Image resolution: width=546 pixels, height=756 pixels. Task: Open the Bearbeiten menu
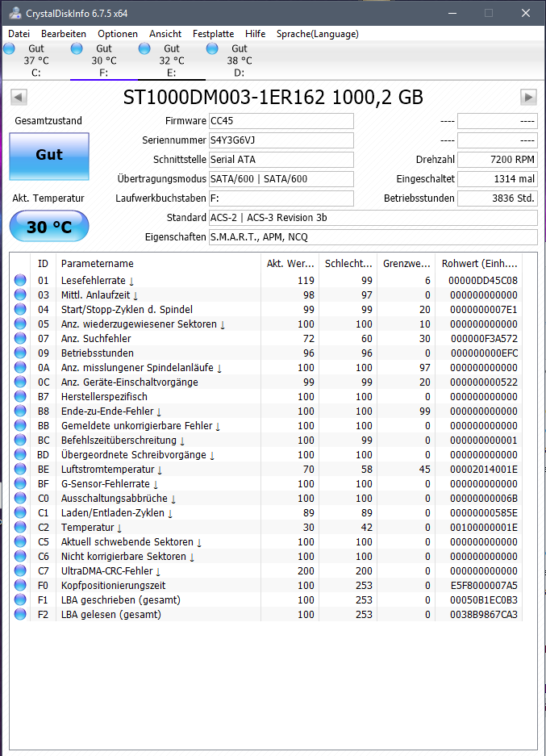click(64, 34)
